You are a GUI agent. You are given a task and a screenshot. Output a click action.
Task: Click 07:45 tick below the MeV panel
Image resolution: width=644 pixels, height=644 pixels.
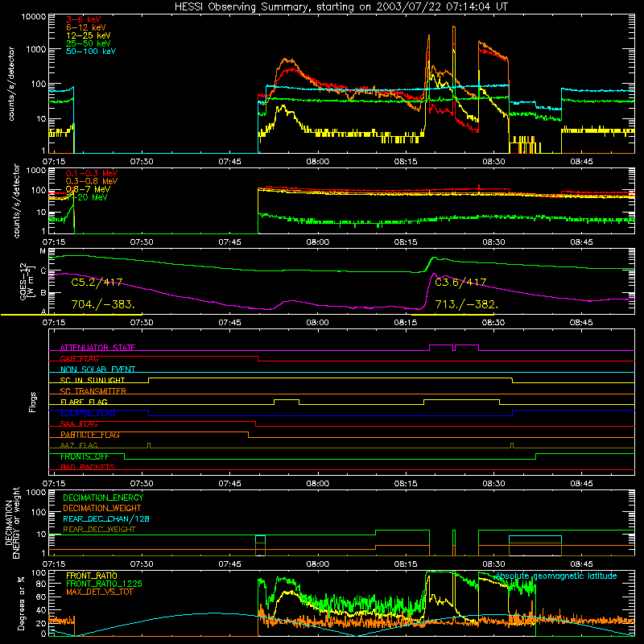click(229, 242)
